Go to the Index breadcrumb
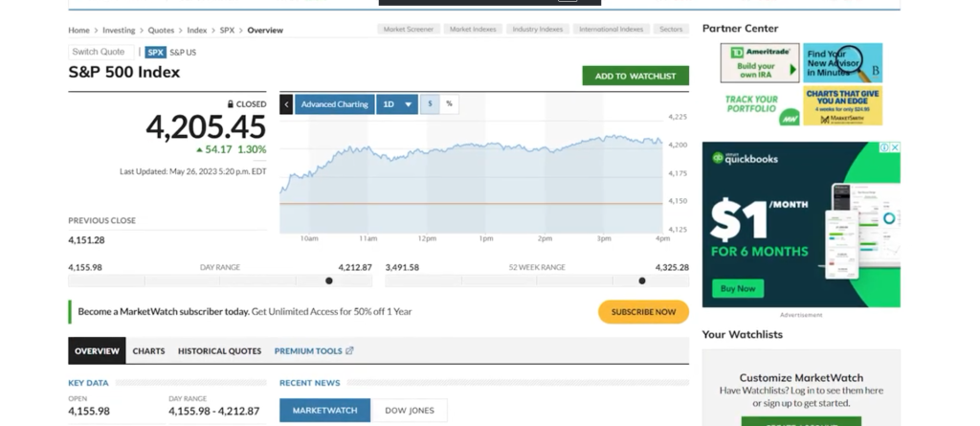The height and width of the screenshot is (426, 980). click(x=197, y=30)
